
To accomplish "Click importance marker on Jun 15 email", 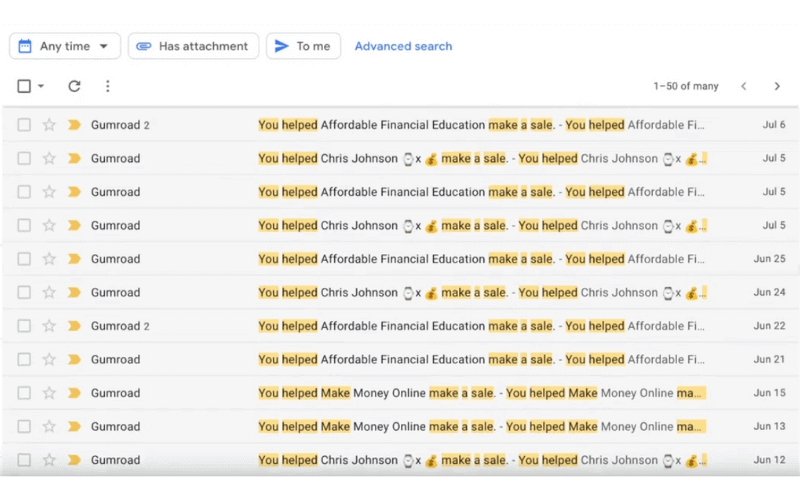I will (x=74, y=393).
